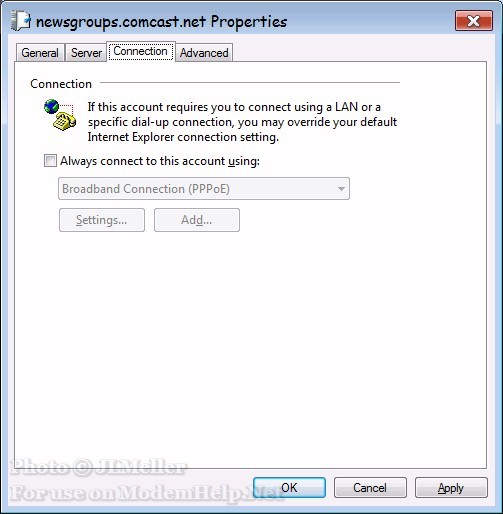Click the arrow on the connection dropdown
Screen dimensions: 503x514
pyautogui.click(x=341, y=189)
